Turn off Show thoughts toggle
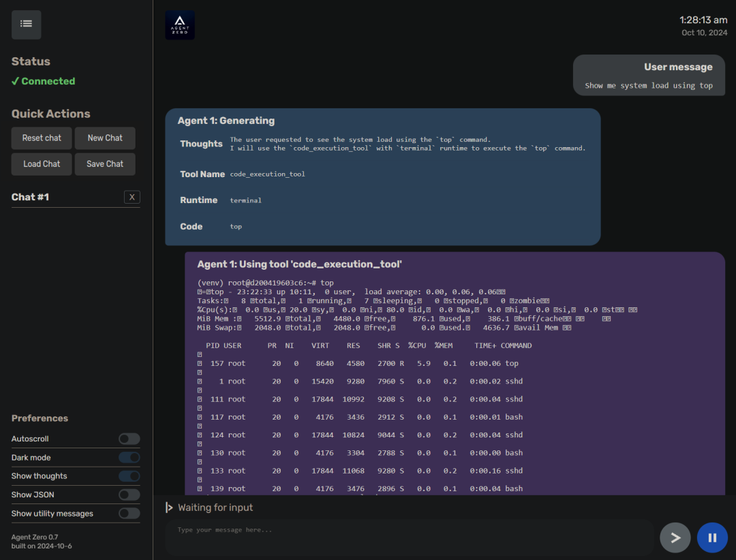Image resolution: width=736 pixels, height=560 pixels. 129,476
